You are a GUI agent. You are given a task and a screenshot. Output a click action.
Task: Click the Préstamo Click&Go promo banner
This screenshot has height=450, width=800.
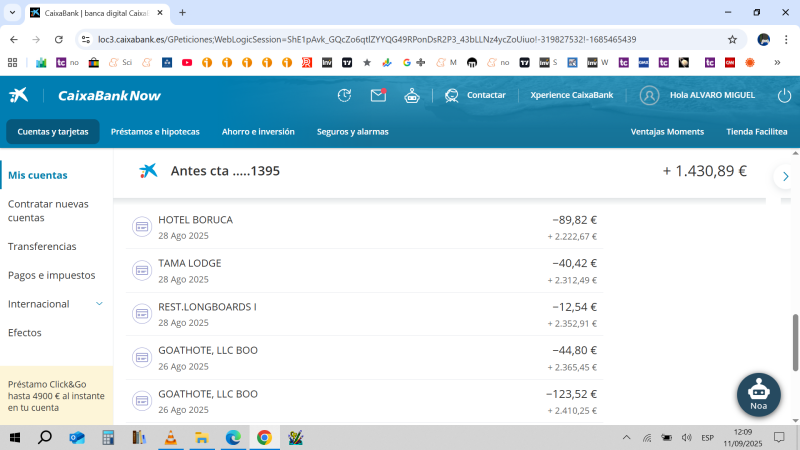[56, 395]
